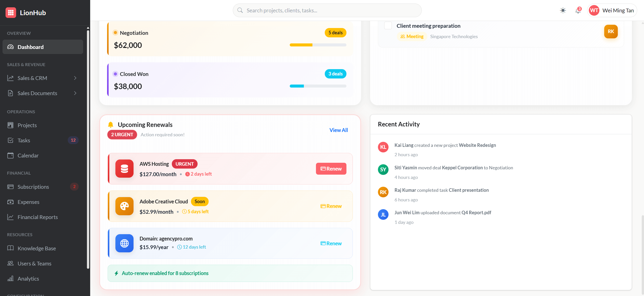This screenshot has width=644, height=296.
Task: Click the Financial Reports chart icon
Action: pos(10,217)
